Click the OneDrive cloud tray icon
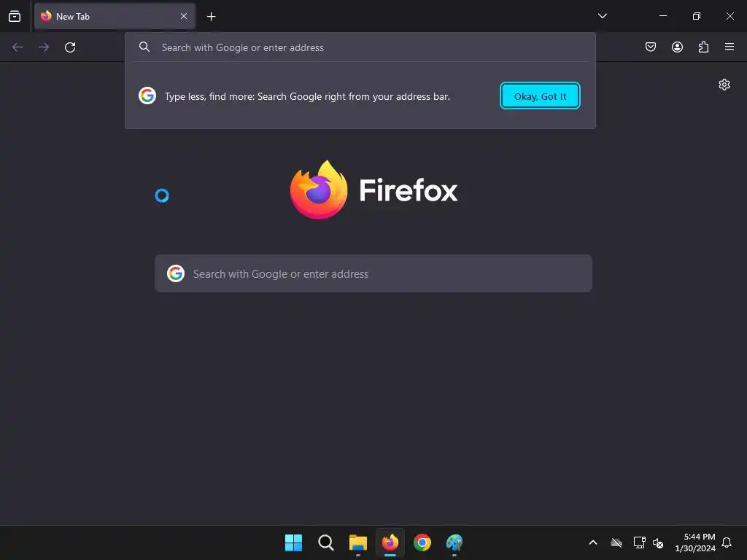 [x=616, y=542]
